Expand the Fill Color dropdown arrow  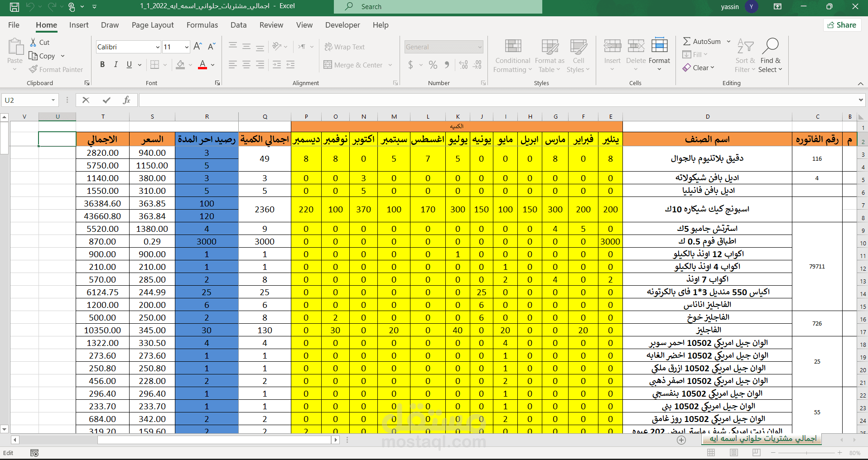[190, 65]
